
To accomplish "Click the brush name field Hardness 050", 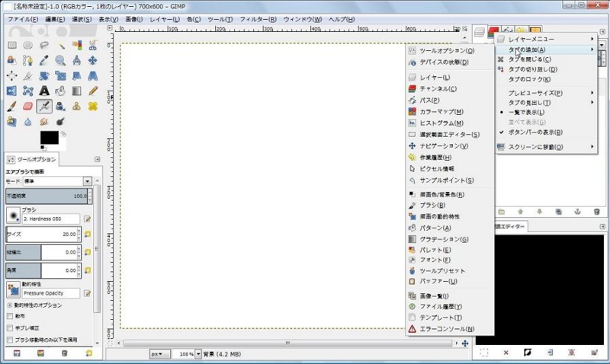I will [x=51, y=219].
